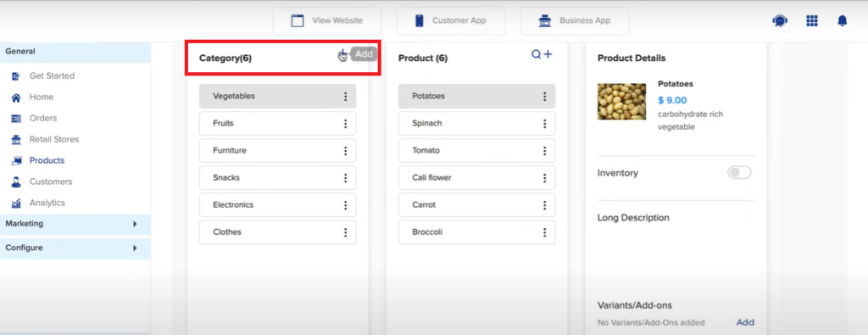868x335 pixels.
Task: Click the Business App button
Action: (575, 21)
